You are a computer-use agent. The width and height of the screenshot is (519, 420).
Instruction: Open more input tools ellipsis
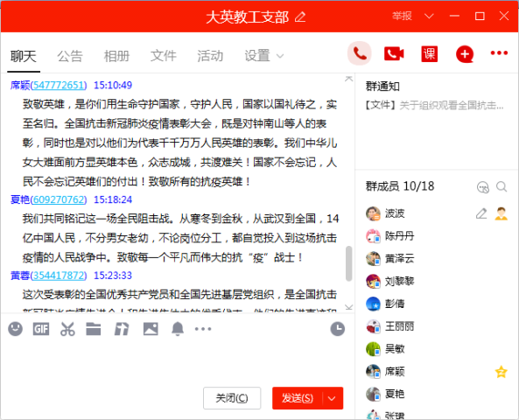(203, 329)
